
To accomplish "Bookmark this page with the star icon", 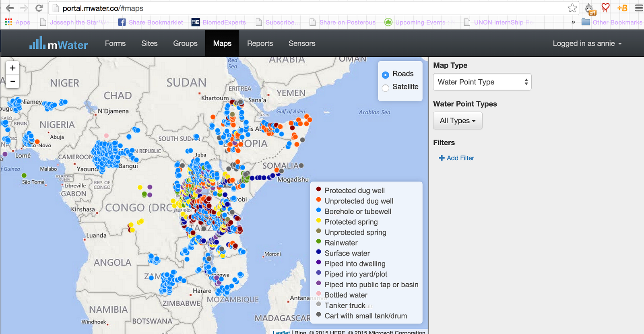I will coord(572,8).
